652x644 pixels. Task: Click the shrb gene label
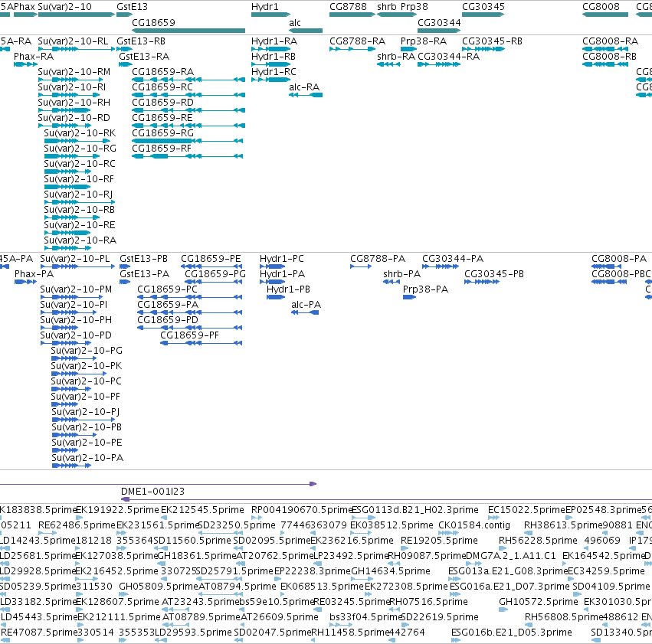click(x=387, y=7)
